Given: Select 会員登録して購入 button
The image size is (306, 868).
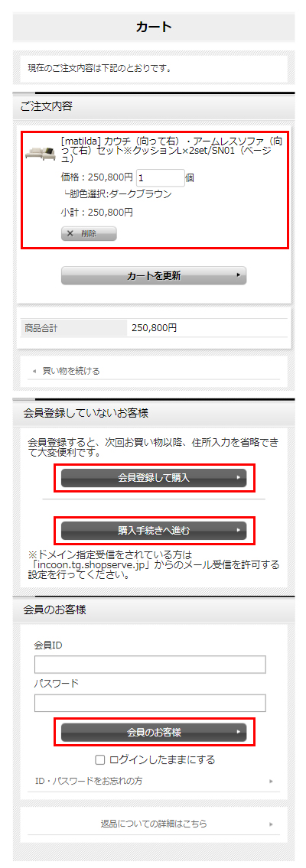Looking at the screenshot, I should pos(154,478).
